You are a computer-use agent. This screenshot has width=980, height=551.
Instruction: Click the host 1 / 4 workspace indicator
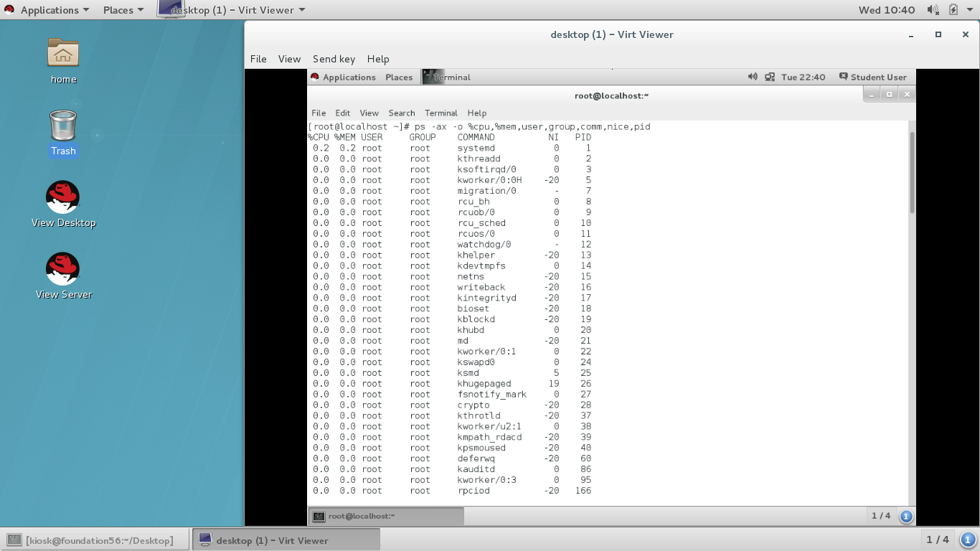click(x=937, y=540)
